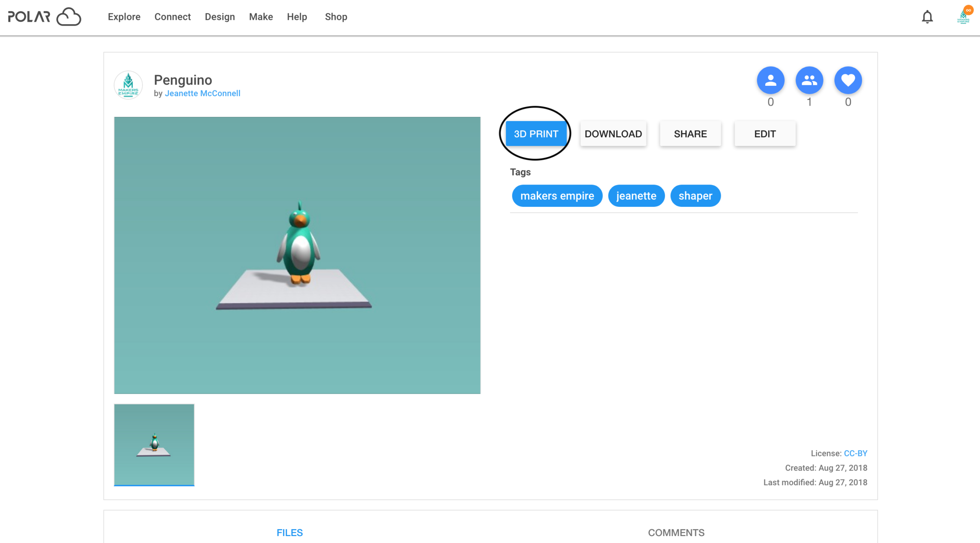980x543 pixels.
Task: Open the user account avatar menu
Action: click(964, 17)
